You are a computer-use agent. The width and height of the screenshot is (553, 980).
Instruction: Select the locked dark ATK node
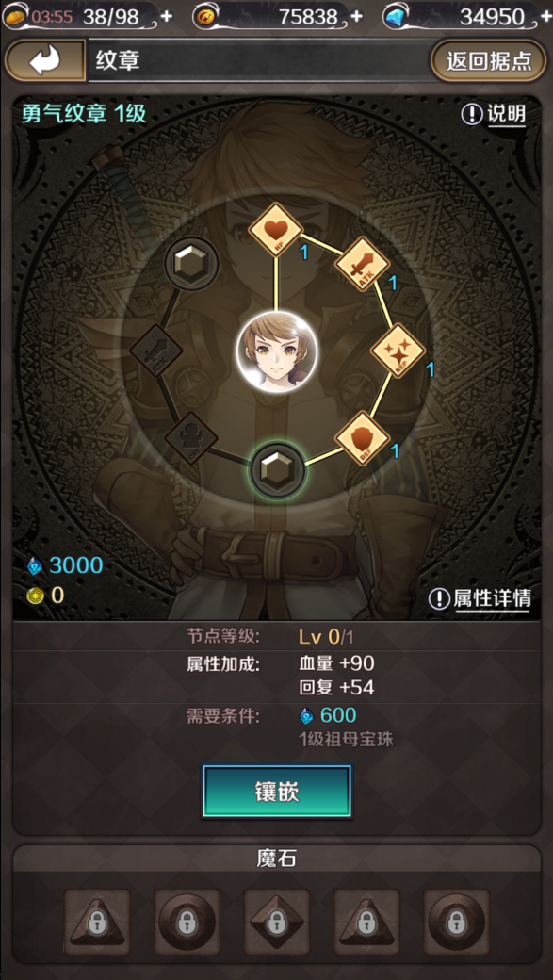(155, 351)
